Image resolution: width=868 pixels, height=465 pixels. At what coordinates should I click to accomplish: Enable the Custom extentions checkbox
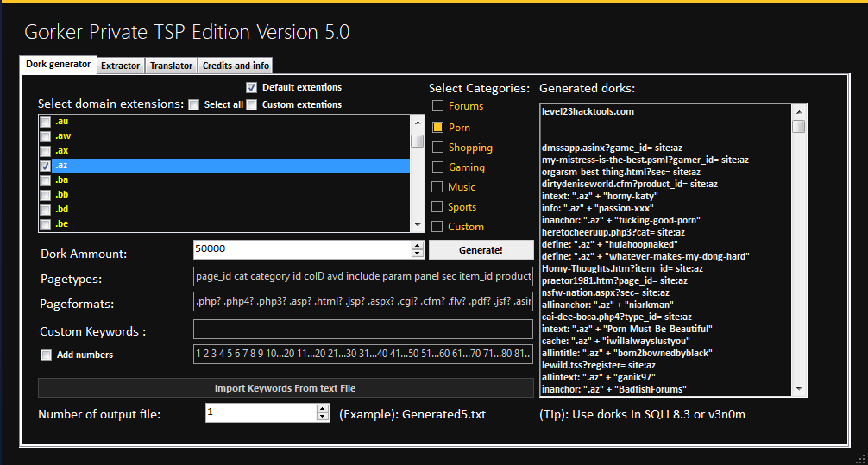pos(251,104)
